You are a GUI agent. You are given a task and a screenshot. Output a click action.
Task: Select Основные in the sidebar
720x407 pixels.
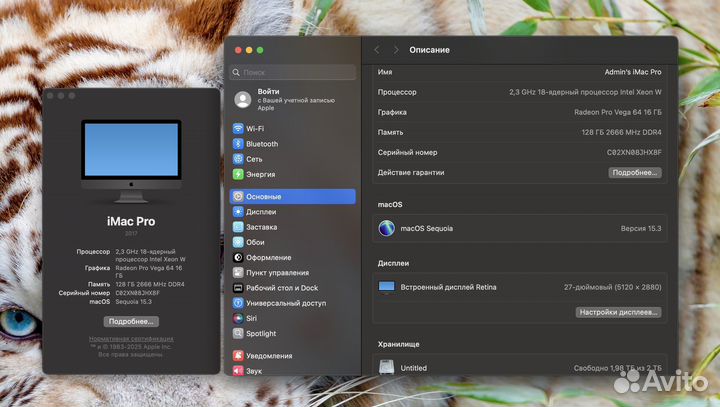(292, 197)
